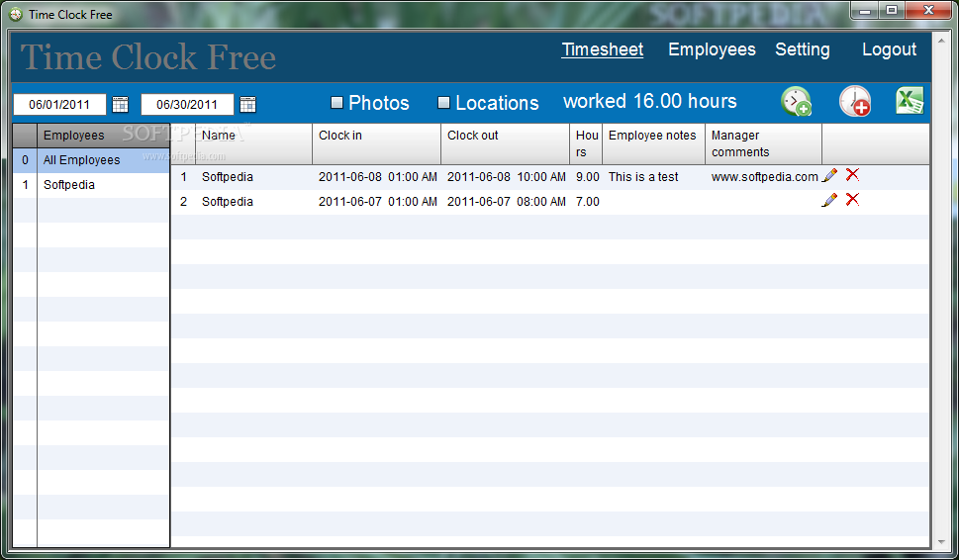Click the 'worked 16.00 hours' summary

[x=650, y=101]
